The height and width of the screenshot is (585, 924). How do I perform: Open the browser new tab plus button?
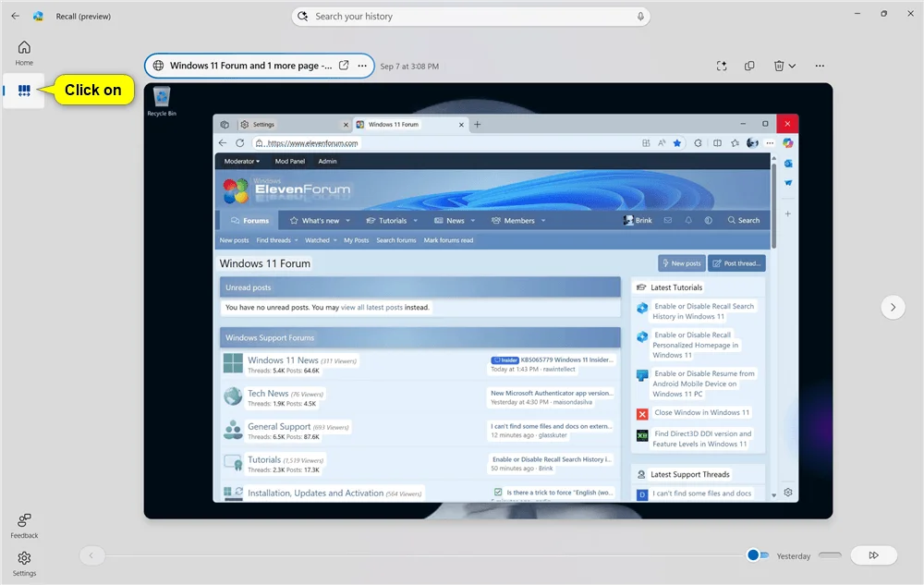pyautogui.click(x=478, y=125)
